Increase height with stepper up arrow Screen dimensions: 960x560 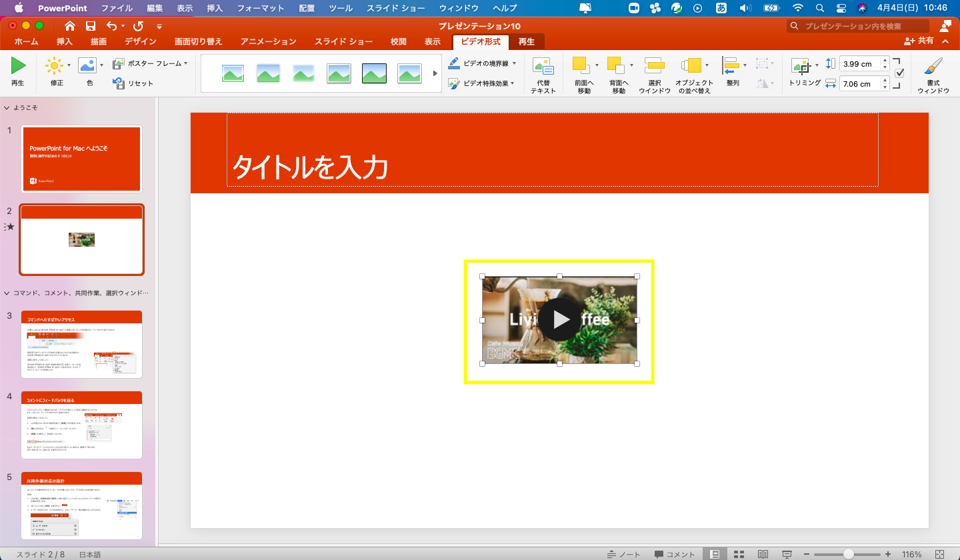tap(885, 61)
